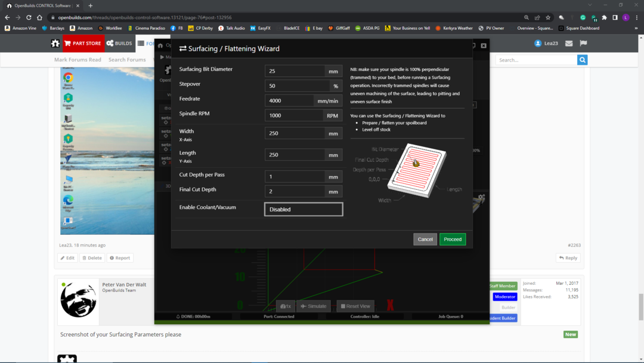
Task: Open the inbox envelope icon
Action: (569, 44)
